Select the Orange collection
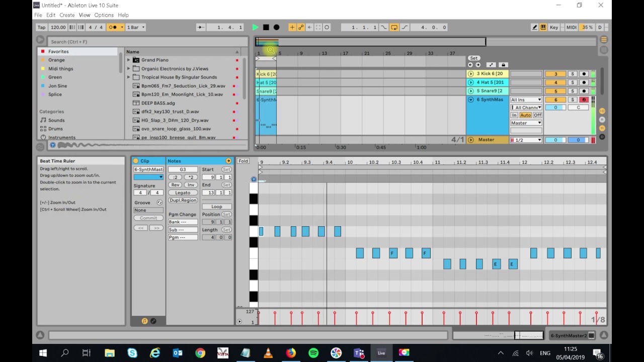The height and width of the screenshot is (362, 644). [x=56, y=60]
